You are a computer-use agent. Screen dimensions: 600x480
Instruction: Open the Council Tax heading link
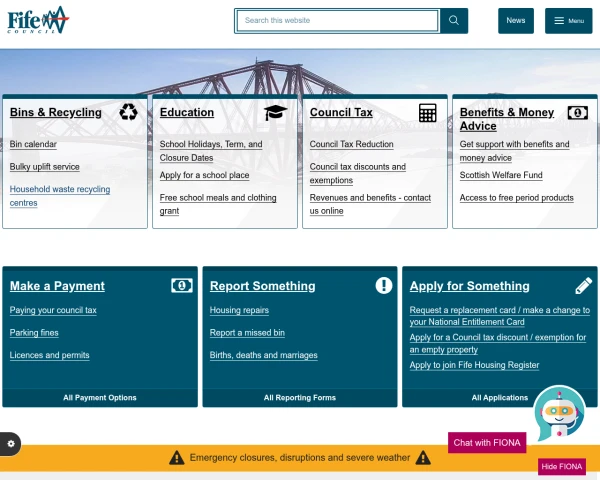341,113
